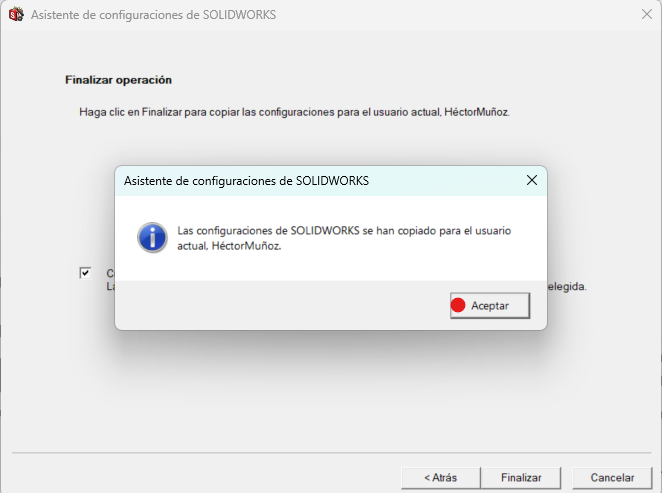Click the word 'elegida.' beside the dialog
The image size is (662, 493).
(567, 287)
